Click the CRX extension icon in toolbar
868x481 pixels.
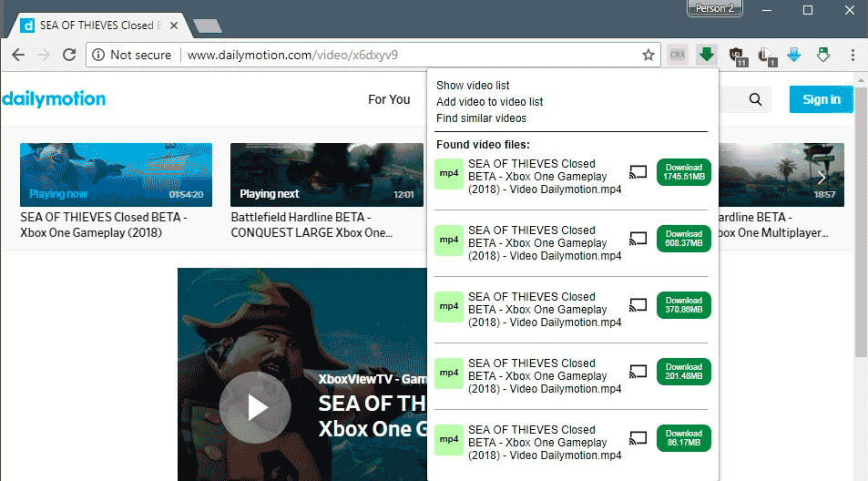click(x=677, y=55)
